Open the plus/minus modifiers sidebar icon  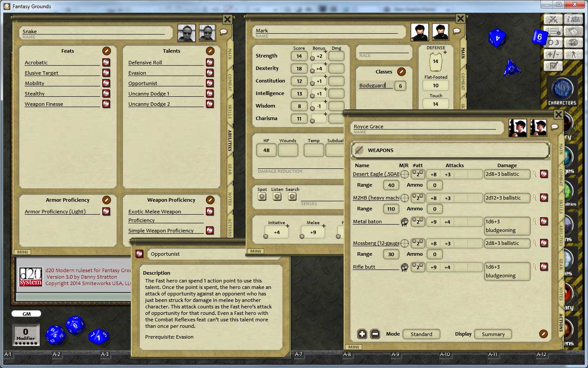pos(554,54)
